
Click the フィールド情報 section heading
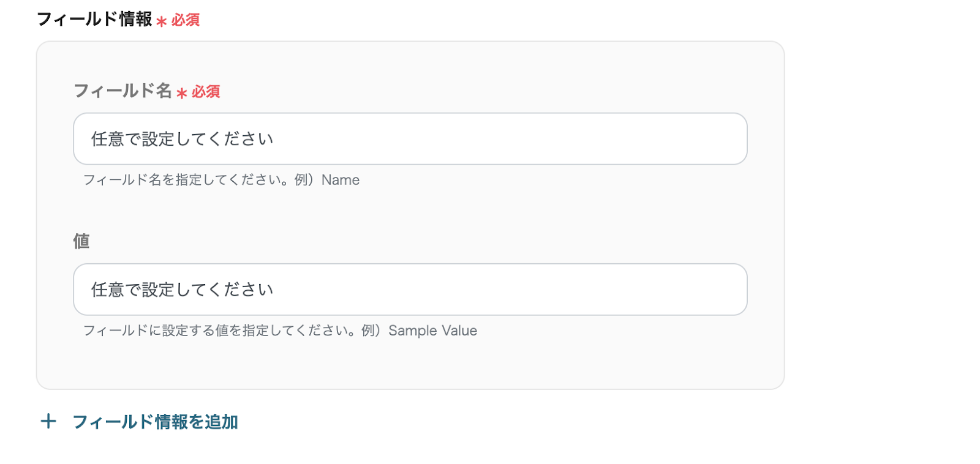coord(94,19)
